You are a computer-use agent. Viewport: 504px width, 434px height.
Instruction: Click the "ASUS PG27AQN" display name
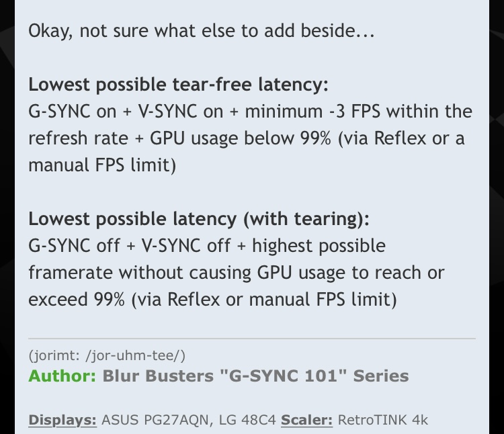click(155, 420)
